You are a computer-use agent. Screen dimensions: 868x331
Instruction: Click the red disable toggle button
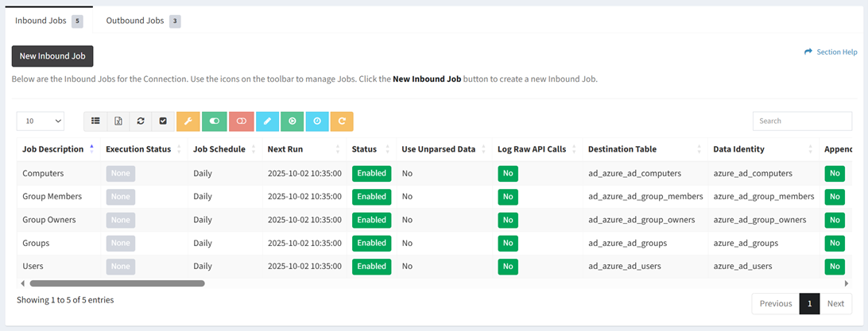[x=241, y=121]
